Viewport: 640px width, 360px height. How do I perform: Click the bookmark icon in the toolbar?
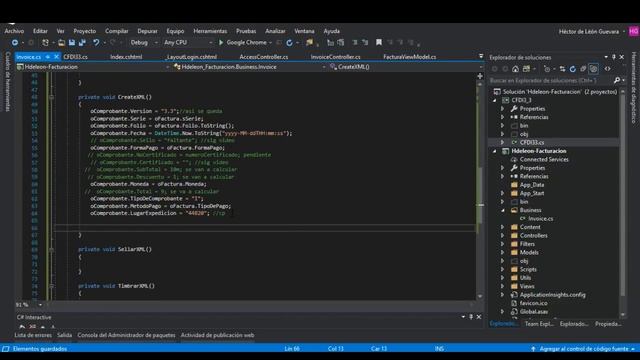(x=379, y=42)
